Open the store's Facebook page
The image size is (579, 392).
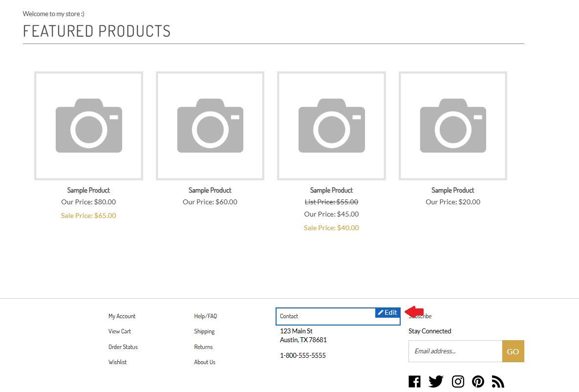click(414, 381)
